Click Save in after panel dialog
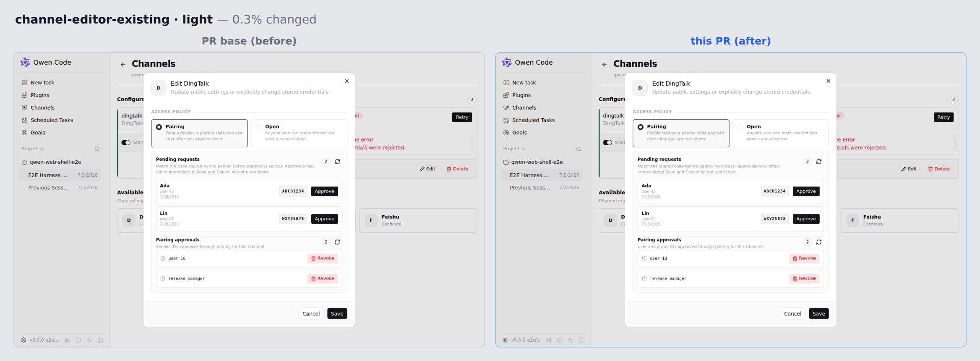Image resolution: width=980 pixels, height=361 pixels. 819,314
